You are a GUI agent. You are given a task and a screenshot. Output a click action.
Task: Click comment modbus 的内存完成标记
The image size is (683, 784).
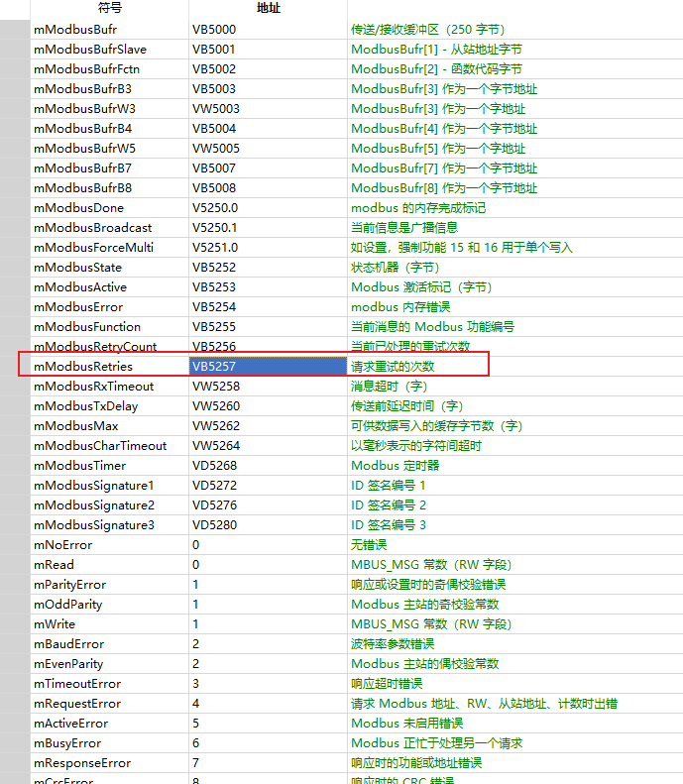click(x=418, y=208)
